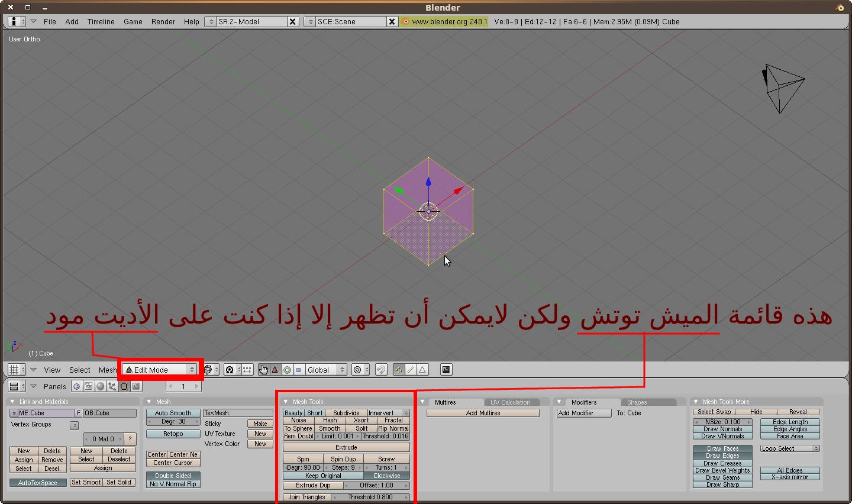Toggle Auto Smooth option

point(173,413)
